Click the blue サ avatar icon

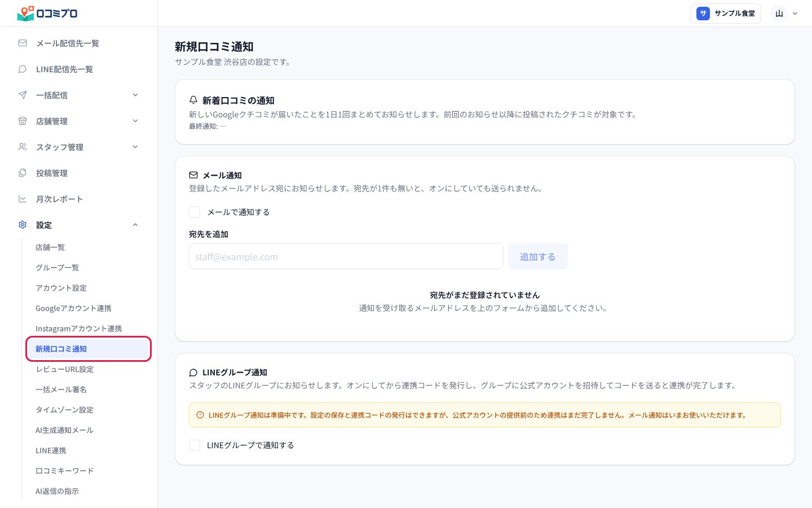pos(703,14)
